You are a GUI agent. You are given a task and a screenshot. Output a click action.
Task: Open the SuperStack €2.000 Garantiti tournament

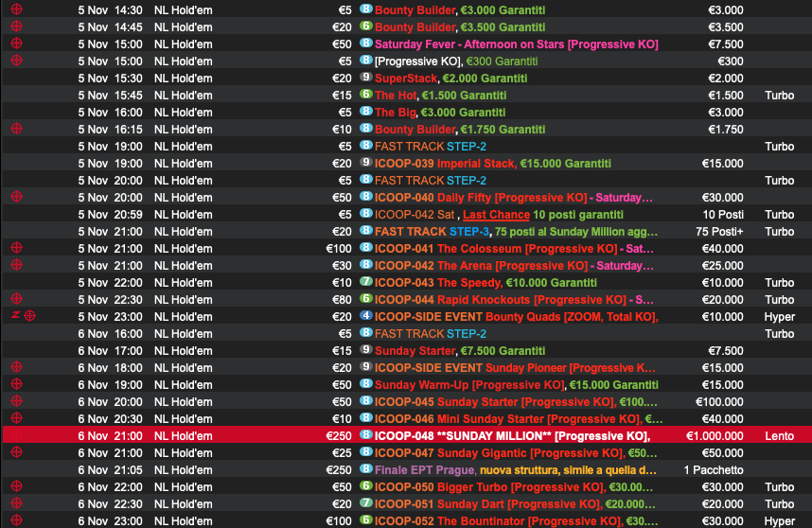450,79
